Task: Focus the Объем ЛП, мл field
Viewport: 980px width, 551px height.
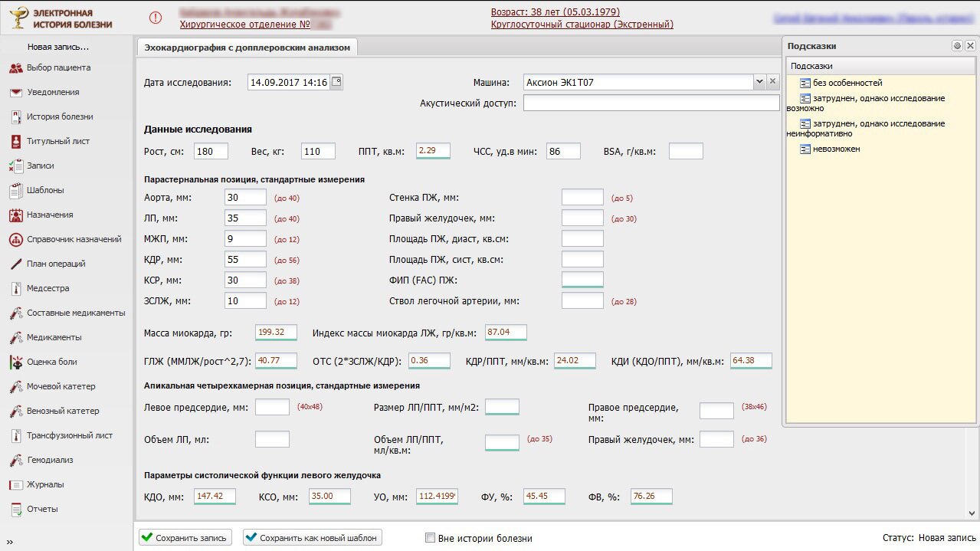Action: [272, 439]
